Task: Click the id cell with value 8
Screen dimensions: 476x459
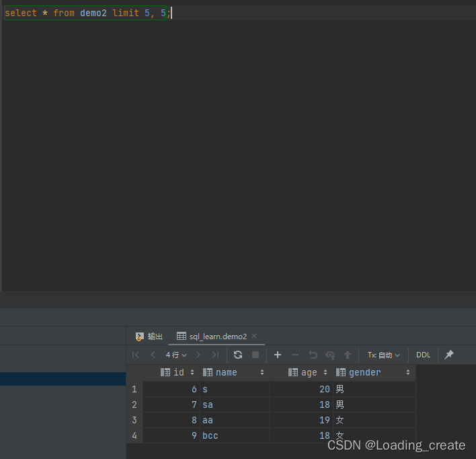Action: click(x=171, y=420)
